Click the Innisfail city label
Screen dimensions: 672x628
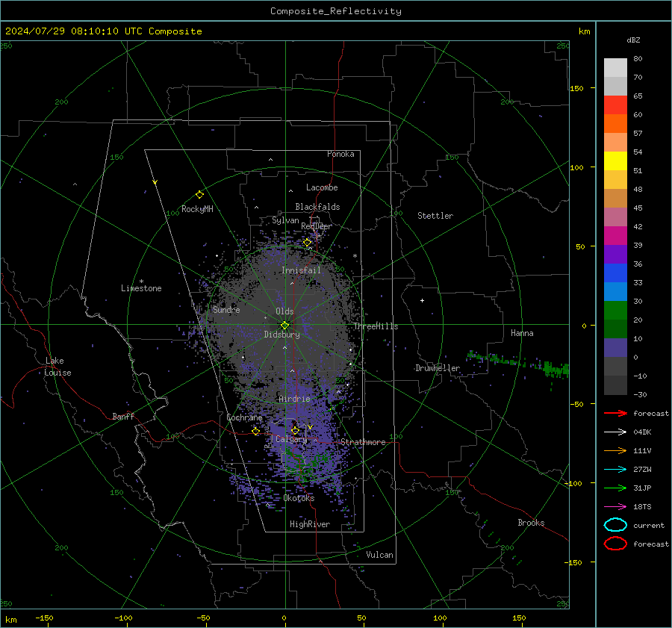301,270
